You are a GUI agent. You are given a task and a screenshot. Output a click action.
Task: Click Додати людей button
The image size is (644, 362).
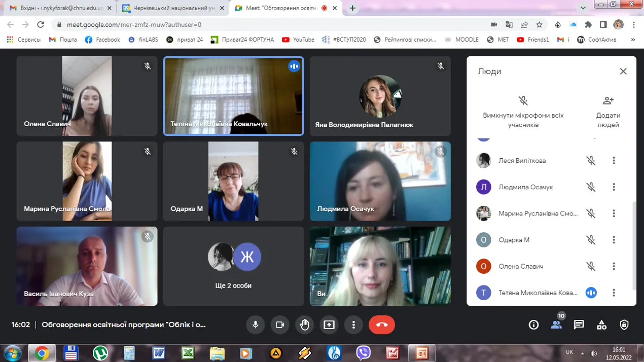608,111
